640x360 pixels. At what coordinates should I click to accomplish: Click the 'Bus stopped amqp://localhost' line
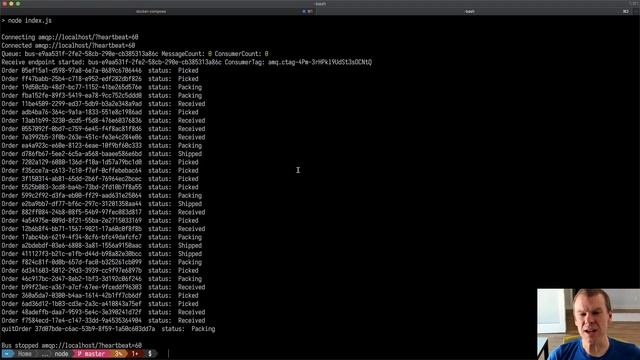pyautogui.click(x=71, y=345)
